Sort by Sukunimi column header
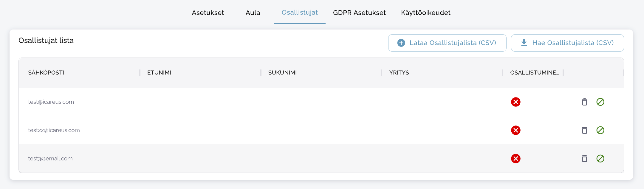Image resolution: width=644 pixels, height=189 pixels. pos(282,73)
